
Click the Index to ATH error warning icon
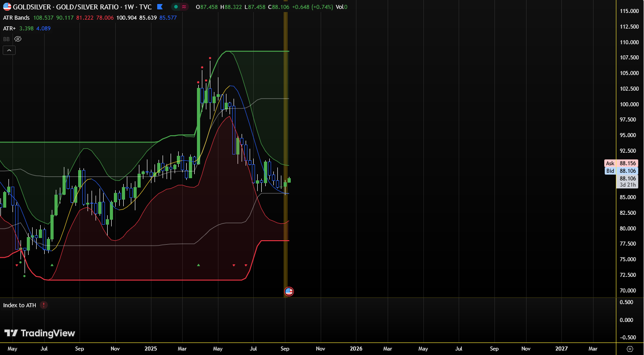point(43,305)
